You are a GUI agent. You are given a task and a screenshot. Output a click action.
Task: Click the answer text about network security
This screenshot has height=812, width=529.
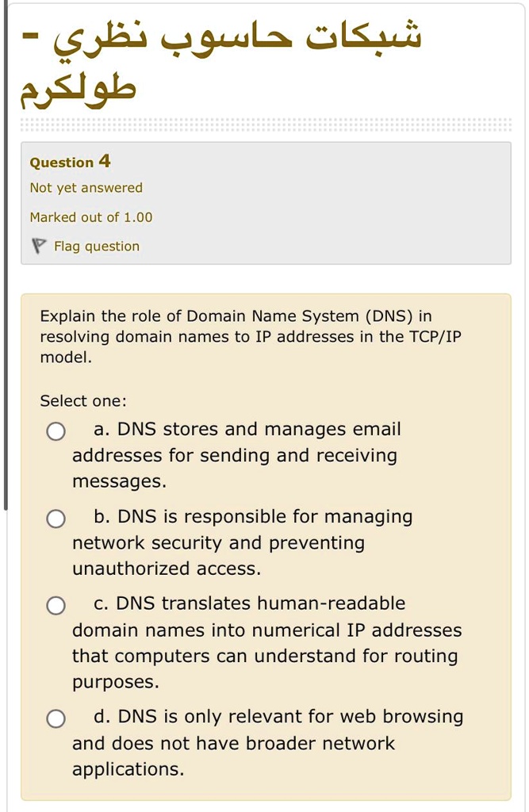243,542
